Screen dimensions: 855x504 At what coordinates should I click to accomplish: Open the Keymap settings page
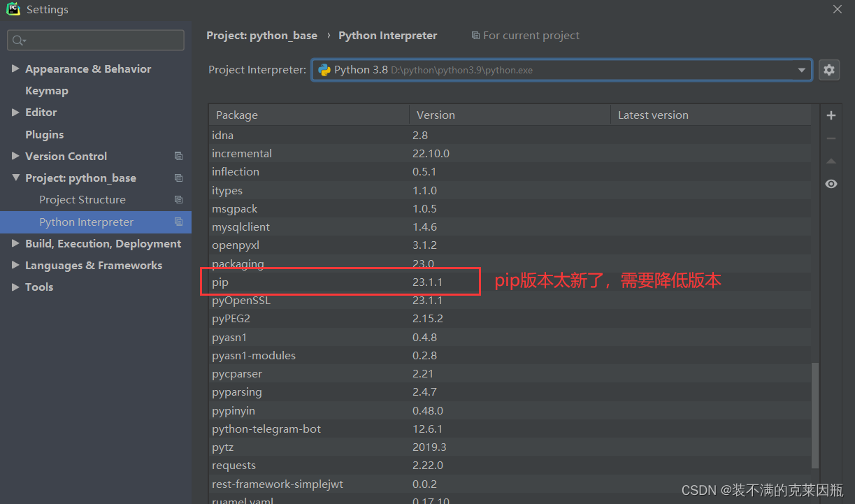tap(47, 91)
